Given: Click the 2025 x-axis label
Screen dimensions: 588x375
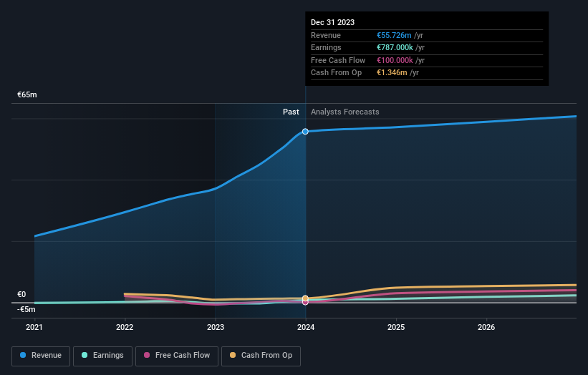Looking at the screenshot, I should 396,328.
